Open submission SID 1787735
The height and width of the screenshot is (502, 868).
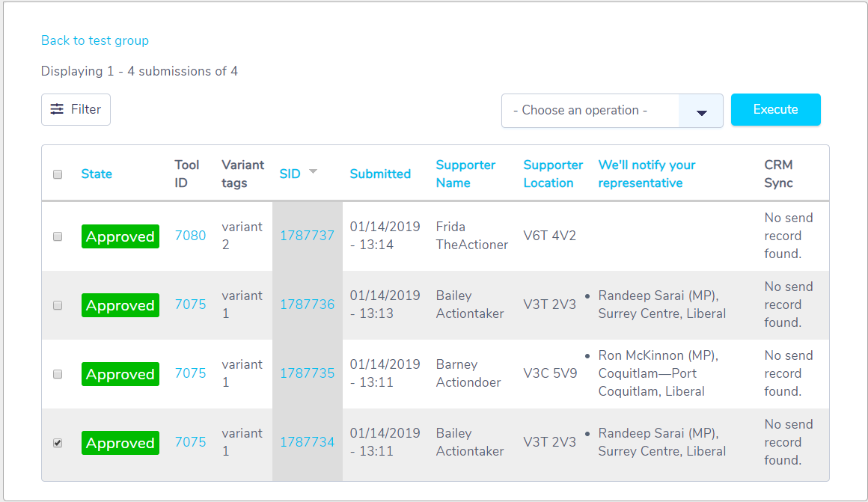coord(308,373)
